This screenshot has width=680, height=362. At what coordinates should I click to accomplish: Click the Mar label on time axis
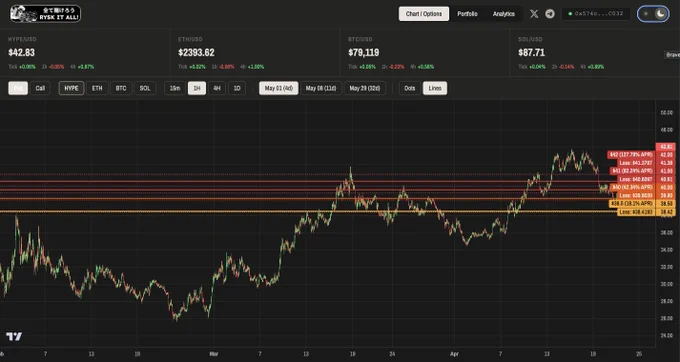point(214,354)
